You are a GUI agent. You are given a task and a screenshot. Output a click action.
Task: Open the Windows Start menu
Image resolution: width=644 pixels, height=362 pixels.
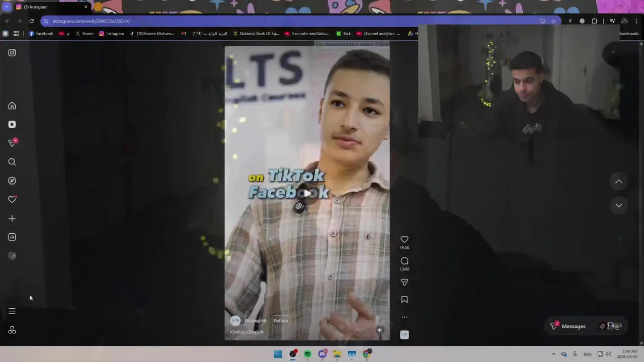[278, 354]
